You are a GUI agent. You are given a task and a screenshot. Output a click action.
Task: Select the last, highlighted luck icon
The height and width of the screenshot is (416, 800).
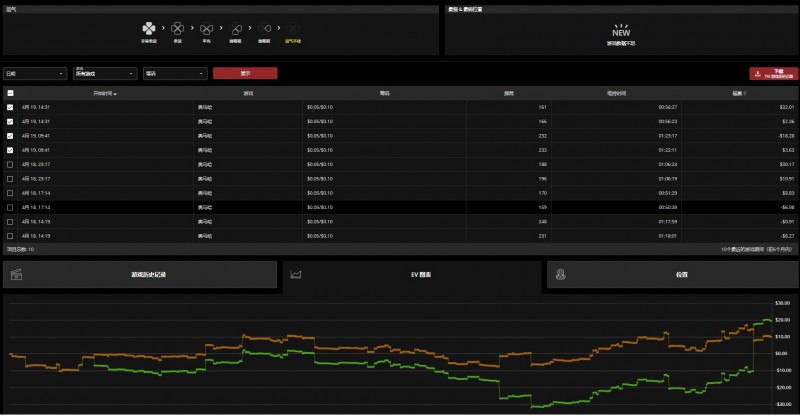pos(293,30)
